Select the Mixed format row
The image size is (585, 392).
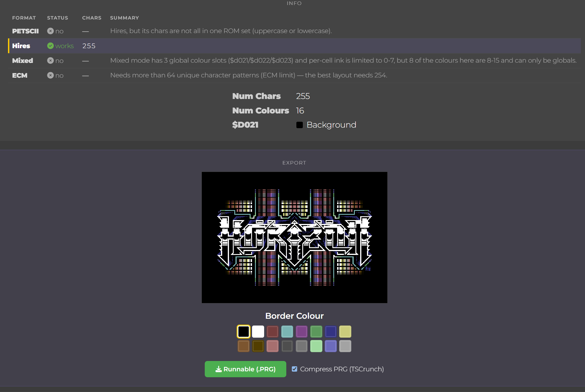(295, 61)
